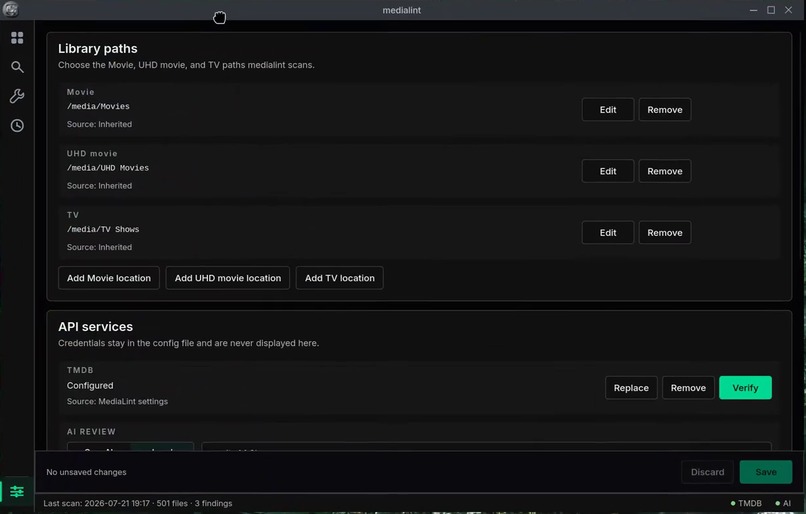
Task: Select the /media/Movies path text
Action: pos(98,106)
